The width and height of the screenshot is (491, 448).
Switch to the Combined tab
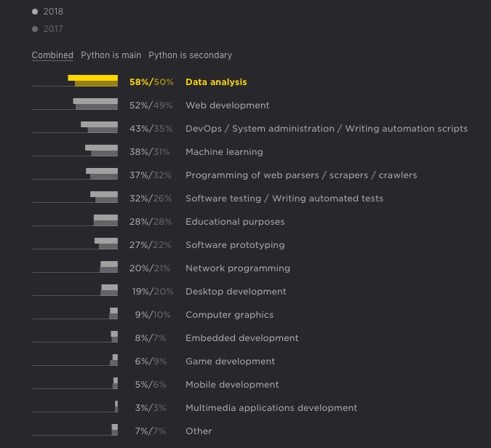click(52, 55)
